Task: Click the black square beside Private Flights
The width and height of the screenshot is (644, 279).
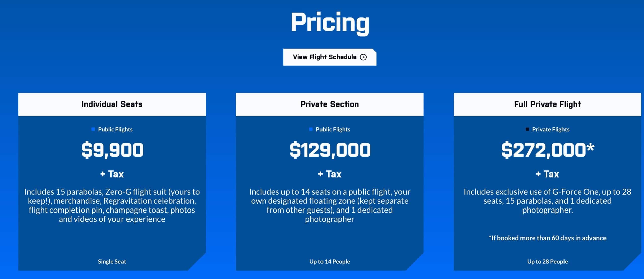Action: 527,129
